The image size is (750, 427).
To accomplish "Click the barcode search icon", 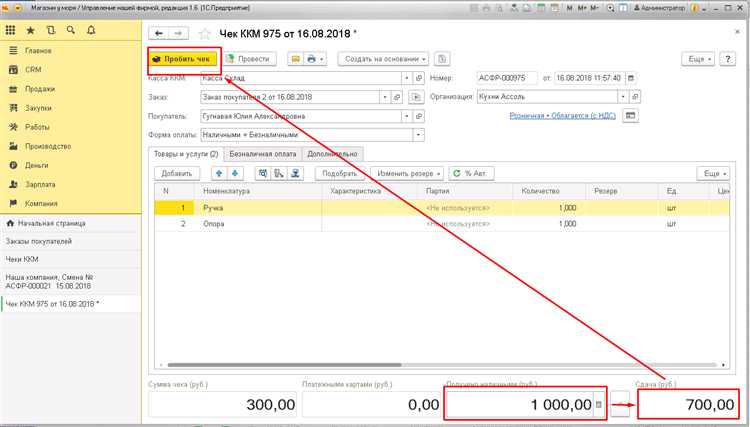I will [263, 174].
